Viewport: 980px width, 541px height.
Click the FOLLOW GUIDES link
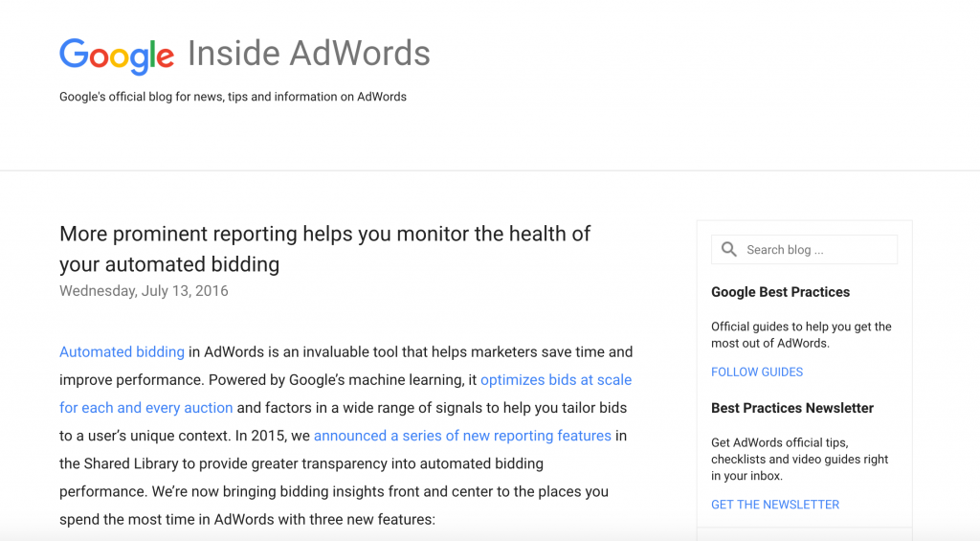[x=757, y=372]
